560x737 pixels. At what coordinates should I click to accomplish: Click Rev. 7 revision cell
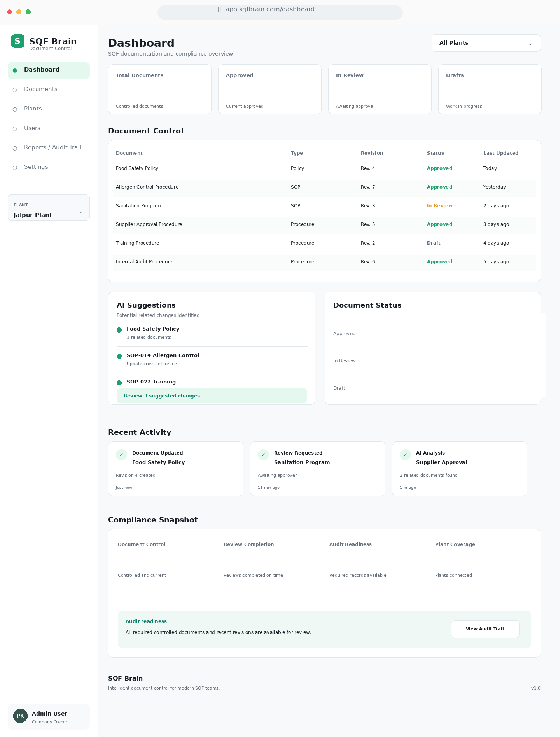coord(368,187)
